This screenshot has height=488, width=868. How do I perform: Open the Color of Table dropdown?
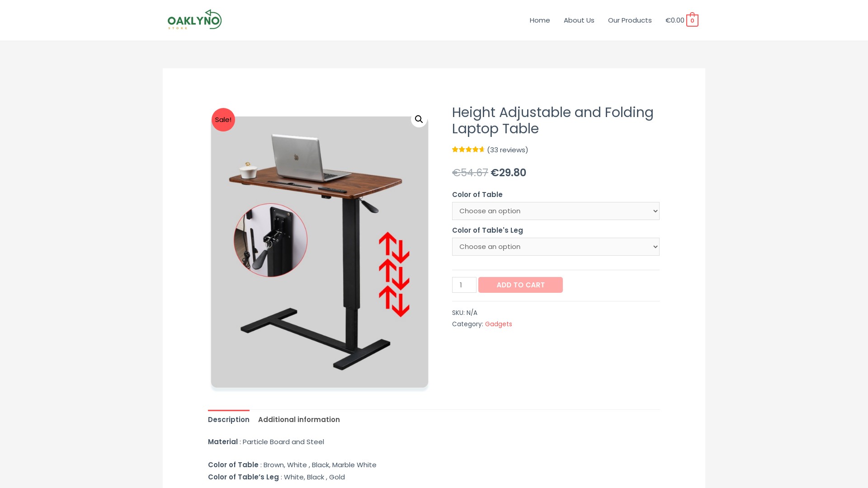(556, 211)
